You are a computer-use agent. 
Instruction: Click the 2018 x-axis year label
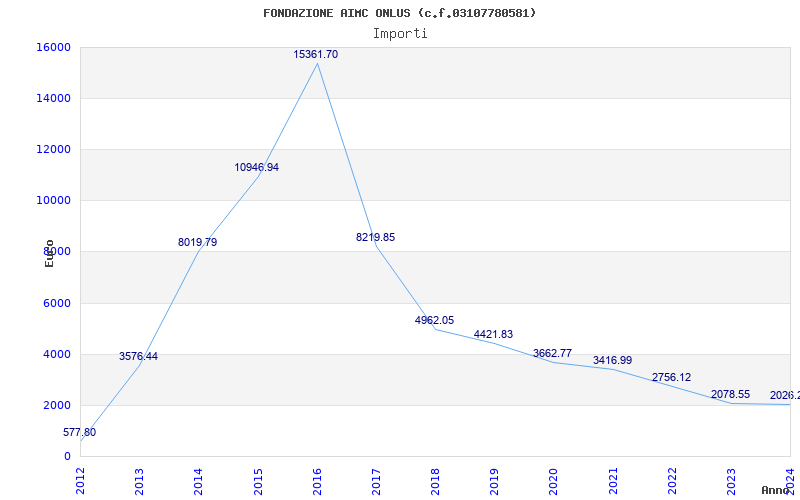435,481
